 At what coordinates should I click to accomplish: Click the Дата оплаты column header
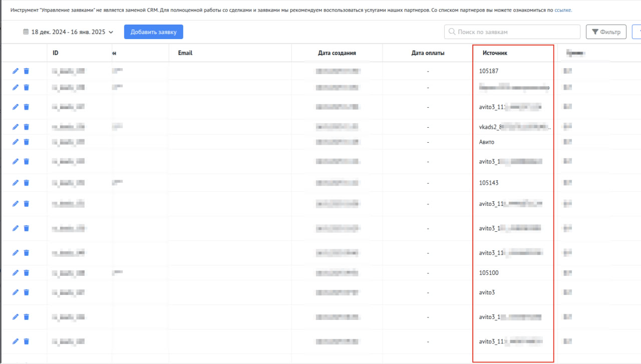tap(428, 53)
